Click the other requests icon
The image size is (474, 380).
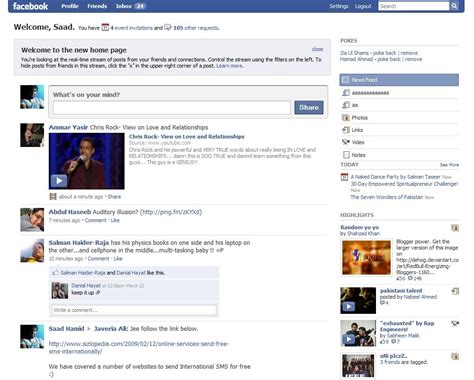[168, 27]
